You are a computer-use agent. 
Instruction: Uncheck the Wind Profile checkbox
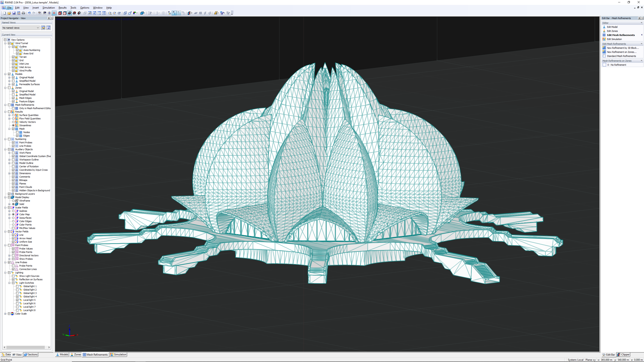pos(13,70)
